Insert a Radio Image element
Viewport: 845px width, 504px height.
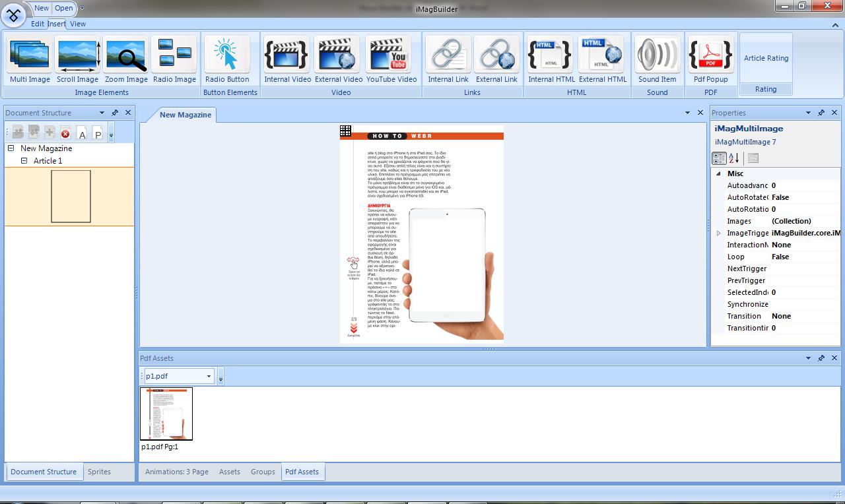(174, 59)
